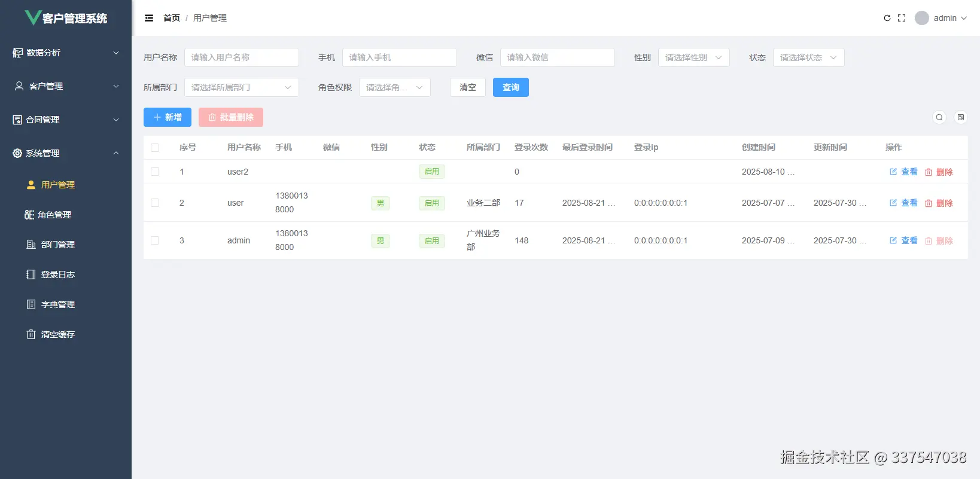Screen dimensions: 980x479
Task: Open column settings icon beside the magnifier
Action: pos(961,117)
